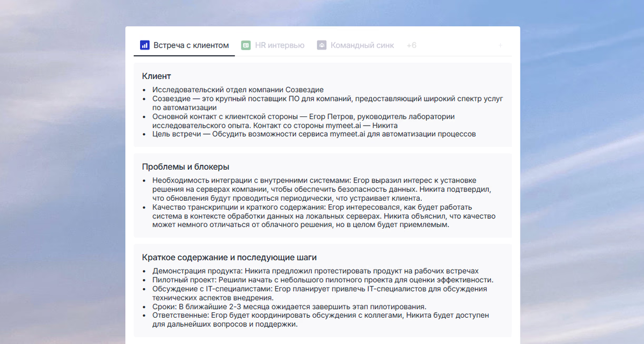Click the blue bar chart icon

[x=144, y=46]
